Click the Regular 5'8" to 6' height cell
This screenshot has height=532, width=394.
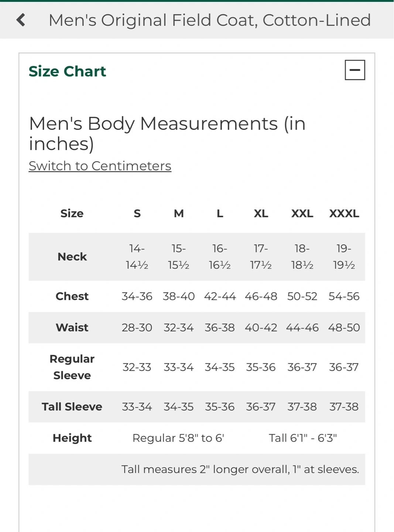point(178,438)
